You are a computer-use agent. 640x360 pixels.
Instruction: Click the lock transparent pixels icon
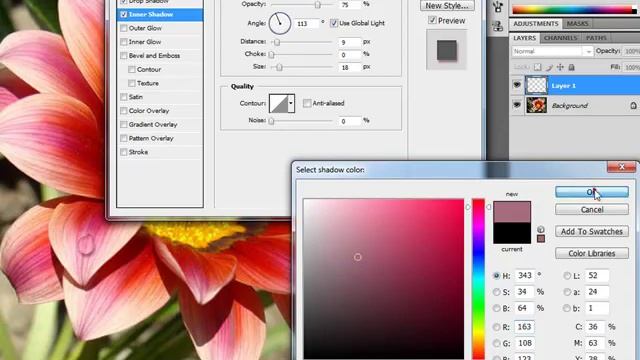[538, 67]
